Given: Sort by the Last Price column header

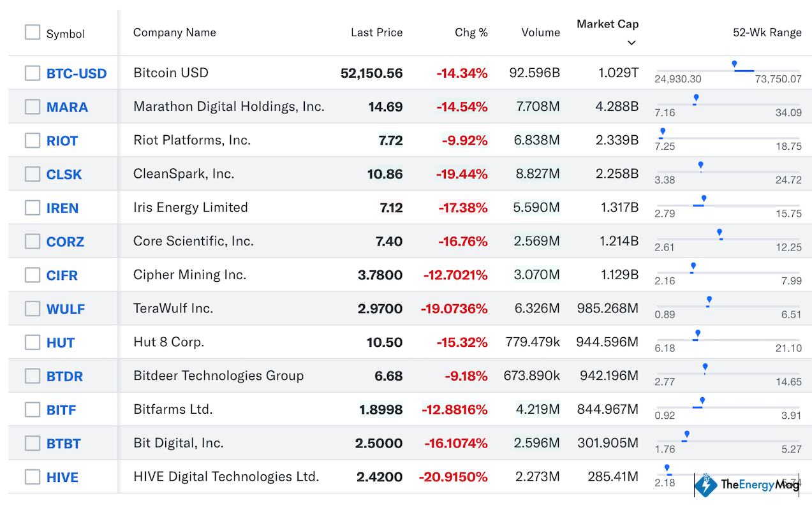Looking at the screenshot, I should pyautogui.click(x=376, y=33).
